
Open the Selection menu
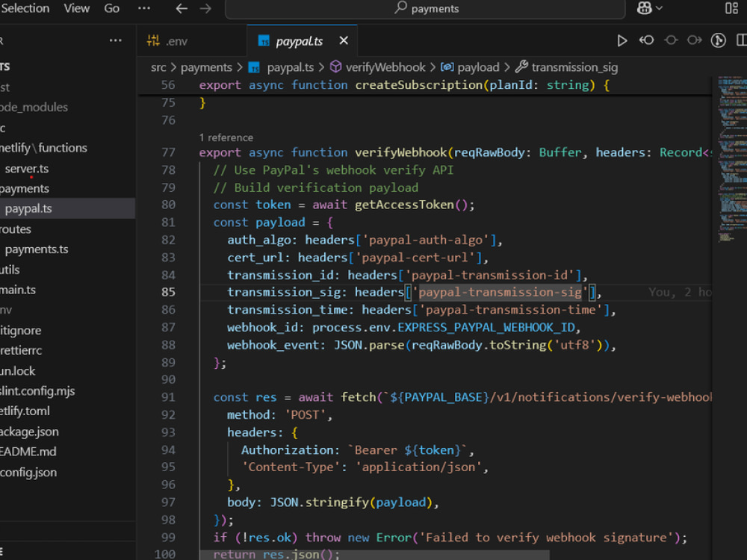coord(25,8)
